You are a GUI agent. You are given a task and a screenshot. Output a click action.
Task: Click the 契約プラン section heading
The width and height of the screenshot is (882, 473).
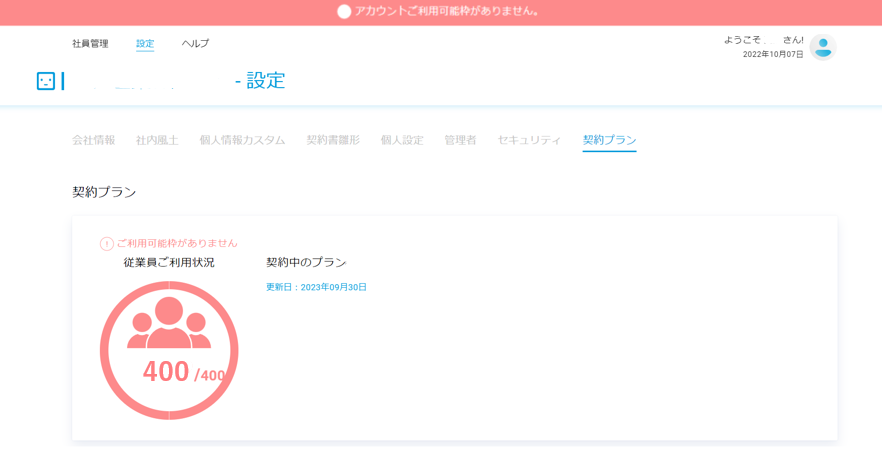(x=104, y=192)
